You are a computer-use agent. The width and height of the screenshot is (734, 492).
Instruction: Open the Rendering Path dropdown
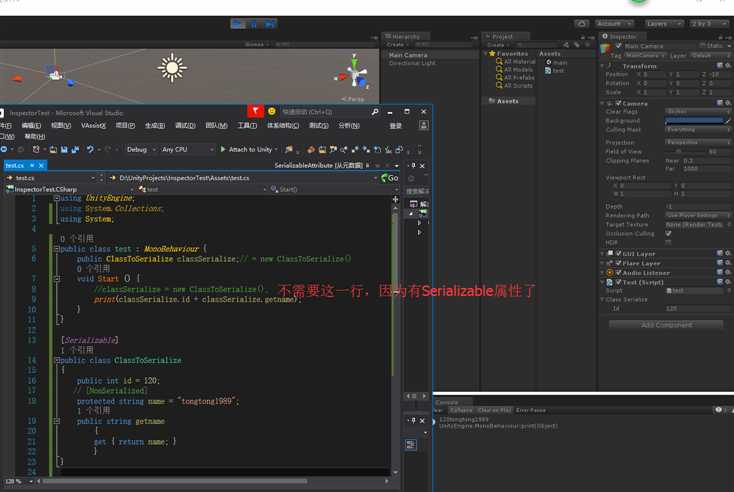pyautogui.click(x=697, y=215)
